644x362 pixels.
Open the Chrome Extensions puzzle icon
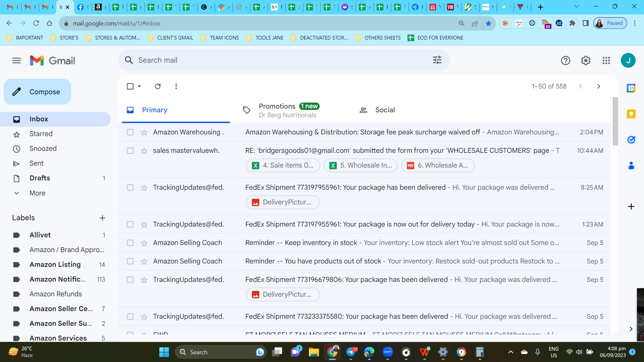pos(572,23)
